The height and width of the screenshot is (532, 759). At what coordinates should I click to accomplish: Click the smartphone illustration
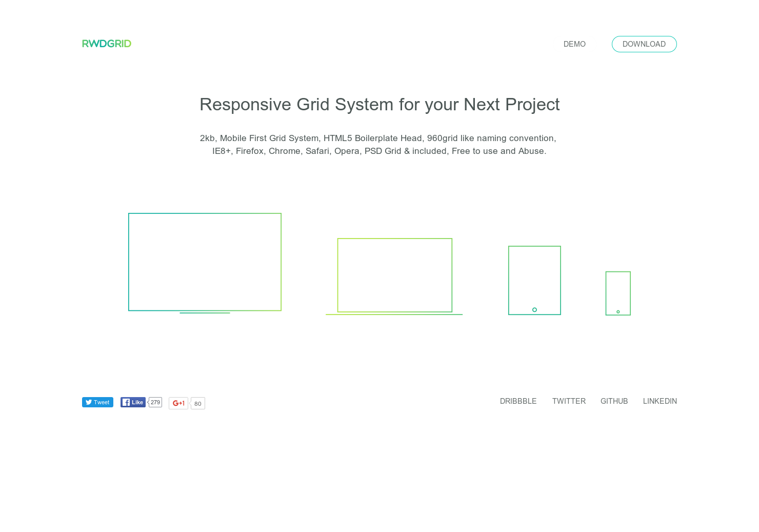[x=618, y=293]
